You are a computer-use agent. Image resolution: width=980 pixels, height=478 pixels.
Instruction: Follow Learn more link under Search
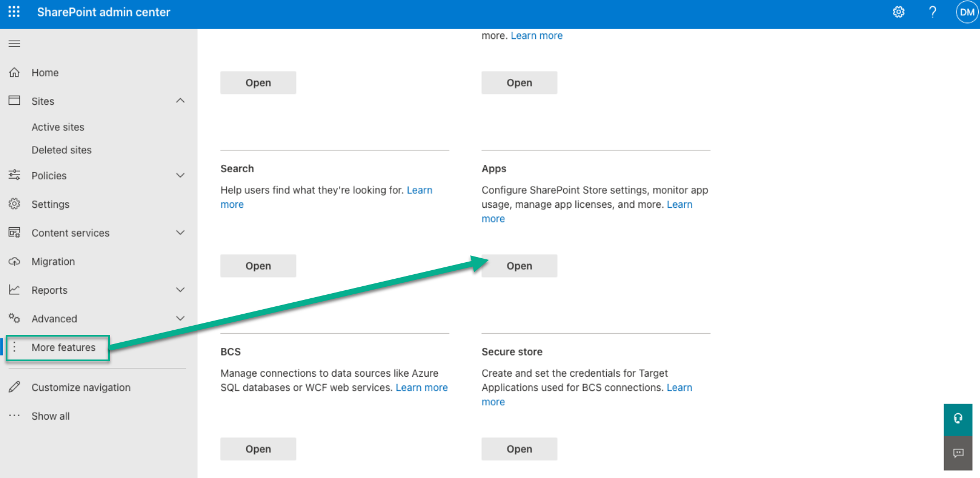click(x=420, y=190)
